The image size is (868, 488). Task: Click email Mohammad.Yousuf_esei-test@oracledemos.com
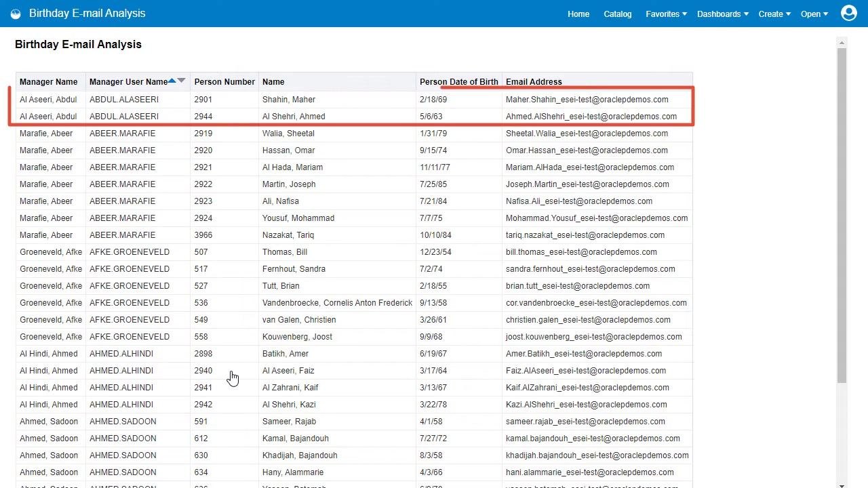click(597, 218)
